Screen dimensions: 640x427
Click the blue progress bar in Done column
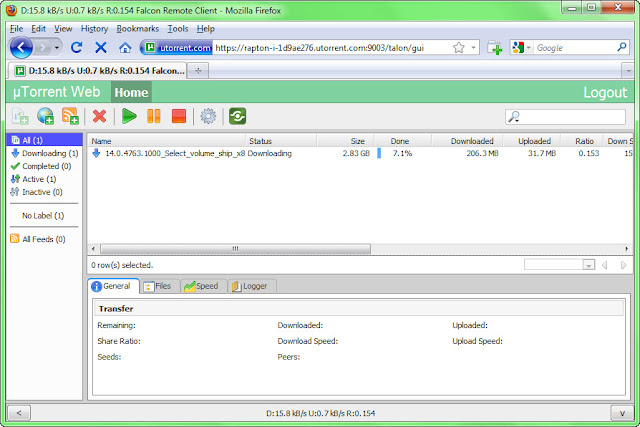point(379,153)
